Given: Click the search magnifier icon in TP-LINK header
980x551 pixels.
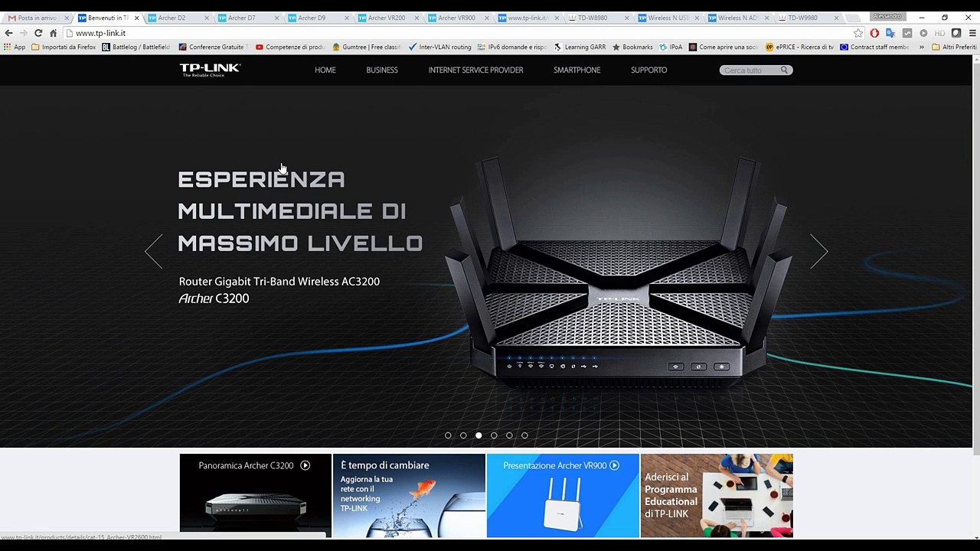Looking at the screenshot, I should [784, 70].
